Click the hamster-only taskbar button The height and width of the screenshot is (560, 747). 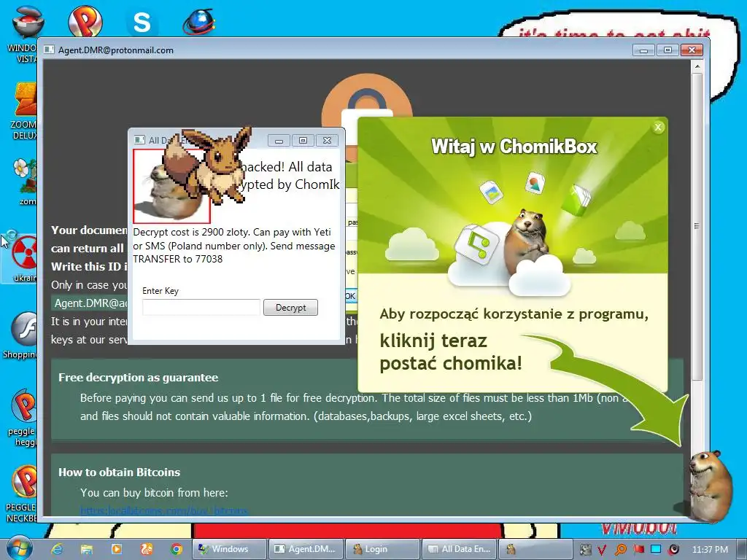534,549
